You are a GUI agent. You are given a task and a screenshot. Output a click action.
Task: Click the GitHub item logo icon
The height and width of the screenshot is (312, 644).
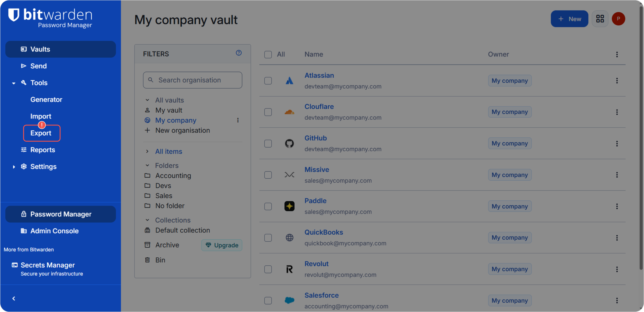[x=289, y=143]
